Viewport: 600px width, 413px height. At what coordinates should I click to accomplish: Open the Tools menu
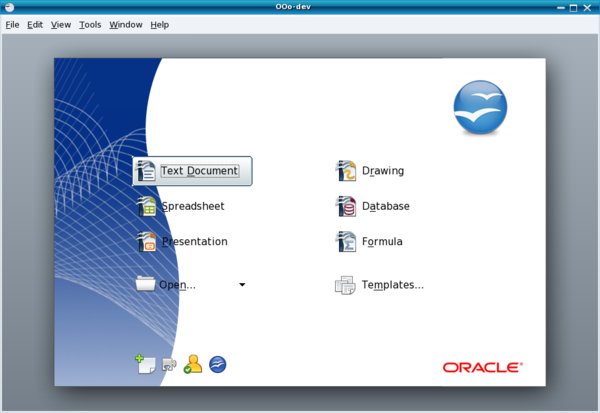click(x=90, y=25)
